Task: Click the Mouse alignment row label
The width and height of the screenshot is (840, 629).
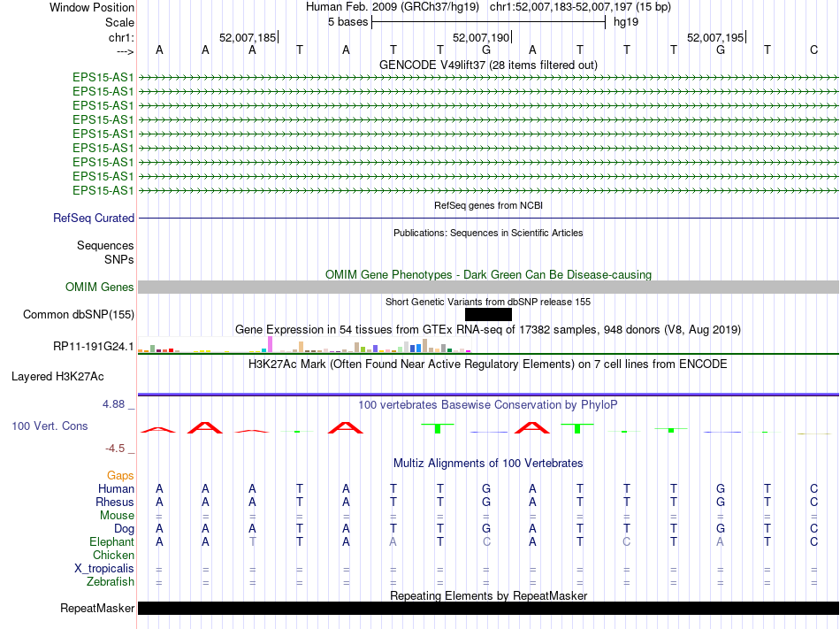Action: (x=117, y=515)
